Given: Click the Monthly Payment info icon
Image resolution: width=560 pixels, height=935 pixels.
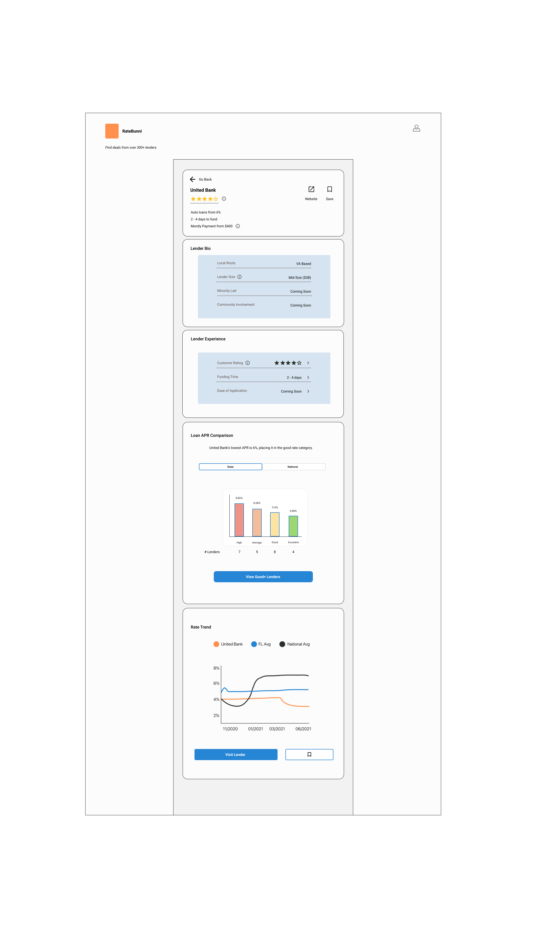Looking at the screenshot, I should point(237,226).
